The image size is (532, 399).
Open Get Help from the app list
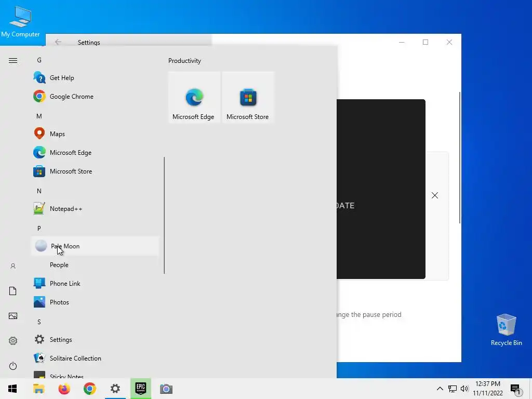[95, 78]
